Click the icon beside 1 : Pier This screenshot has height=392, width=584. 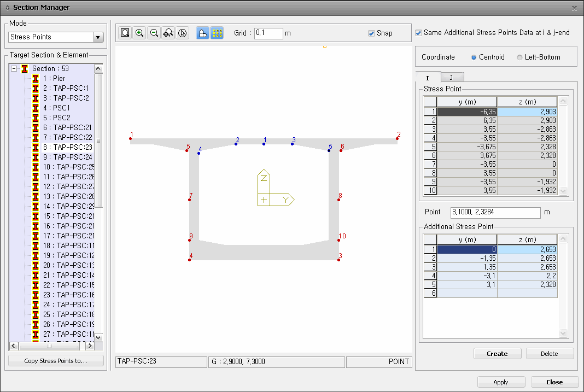pos(36,79)
